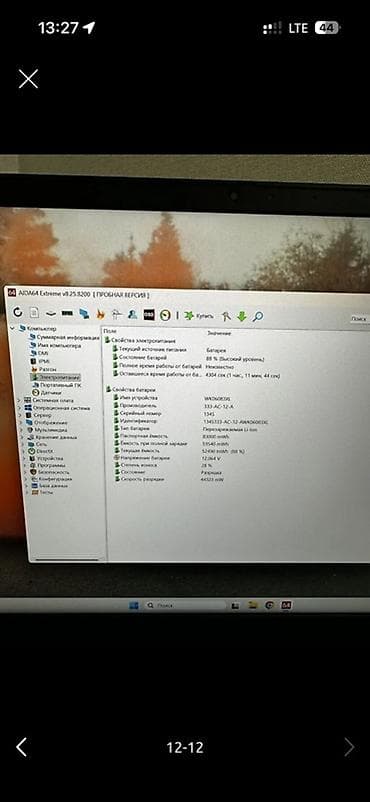Select Устройства in the tree
Screen dimensions: 370x802
(46, 459)
